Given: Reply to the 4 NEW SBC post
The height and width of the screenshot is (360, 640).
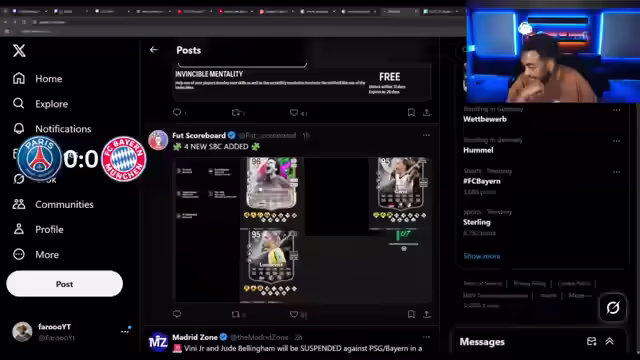Looking at the screenshot, I should pyautogui.click(x=177, y=314).
